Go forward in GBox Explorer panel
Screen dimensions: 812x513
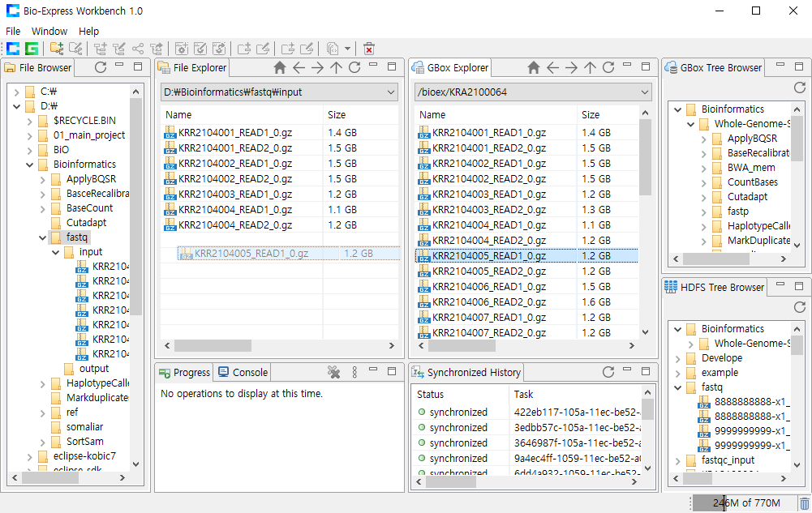click(x=571, y=67)
